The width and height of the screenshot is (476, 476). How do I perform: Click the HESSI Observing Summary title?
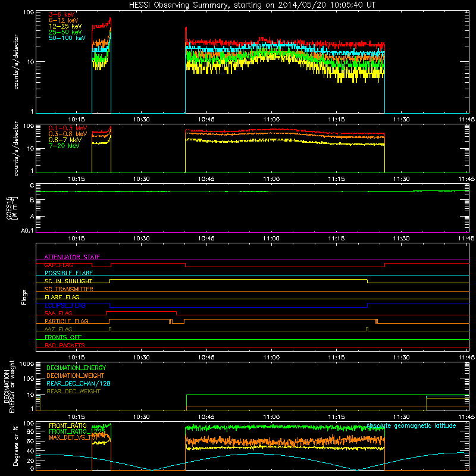click(x=252, y=5)
